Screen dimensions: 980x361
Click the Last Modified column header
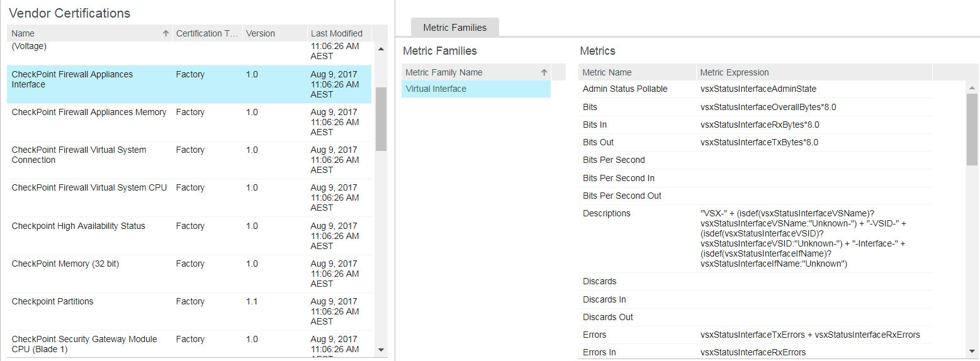pos(339,33)
